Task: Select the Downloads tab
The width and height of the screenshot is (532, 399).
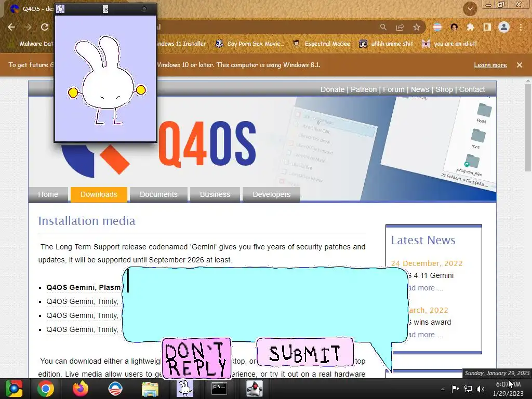Action: (99, 194)
